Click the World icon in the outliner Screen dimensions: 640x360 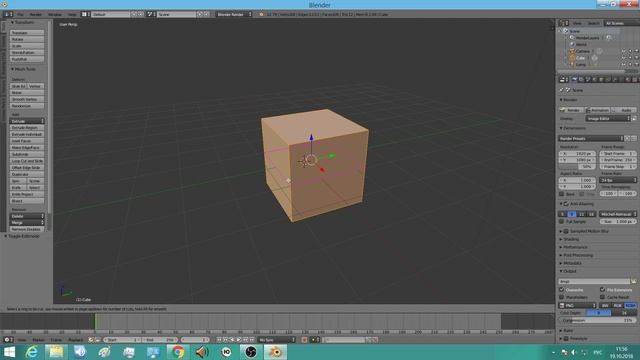(x=572, y=44)
